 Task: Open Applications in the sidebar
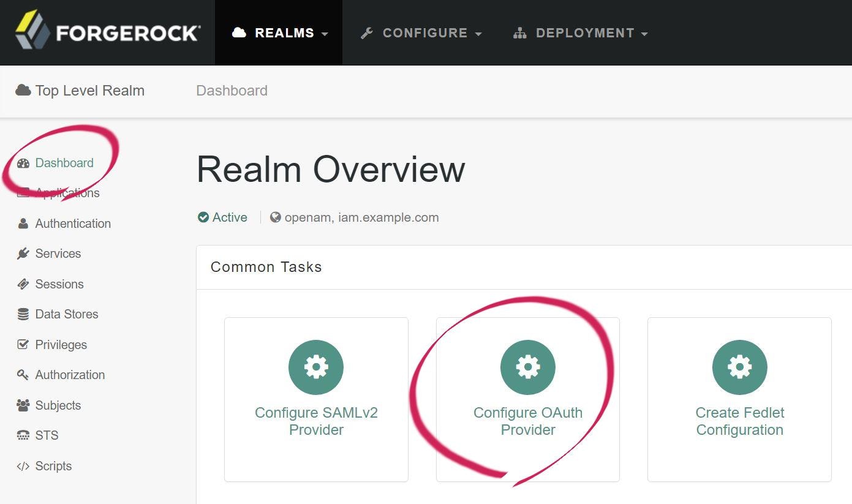[x=67, y=193]
